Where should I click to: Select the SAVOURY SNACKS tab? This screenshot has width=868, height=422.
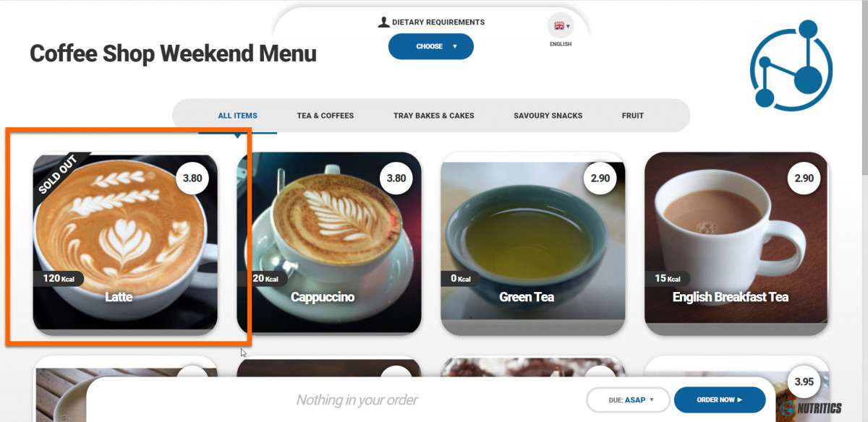[548, 116]
